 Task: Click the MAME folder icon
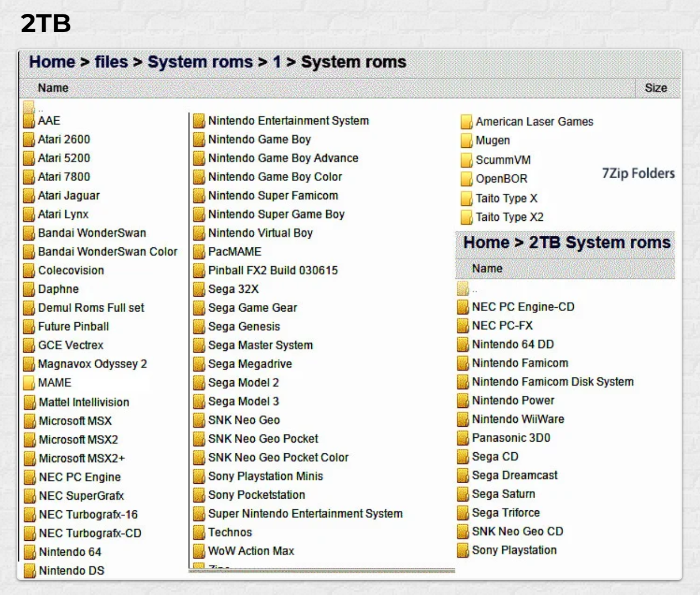[x=29, y=383]
